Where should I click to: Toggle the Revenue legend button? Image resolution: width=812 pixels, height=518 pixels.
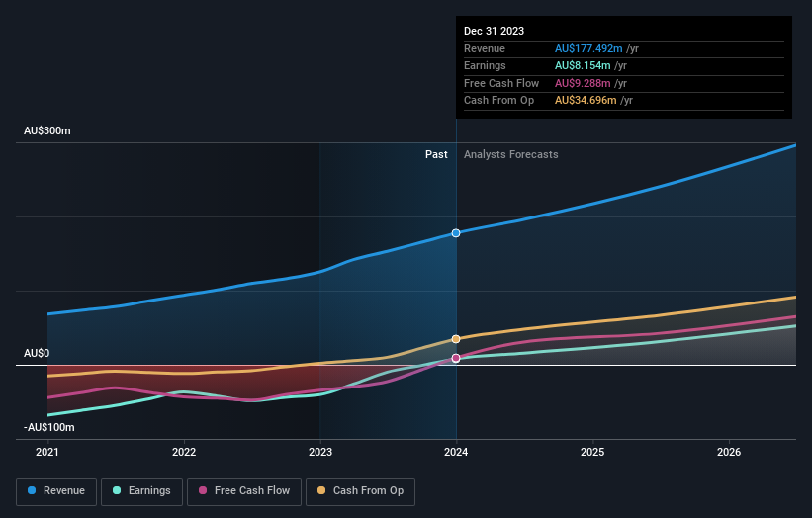(x=56, y=491)
